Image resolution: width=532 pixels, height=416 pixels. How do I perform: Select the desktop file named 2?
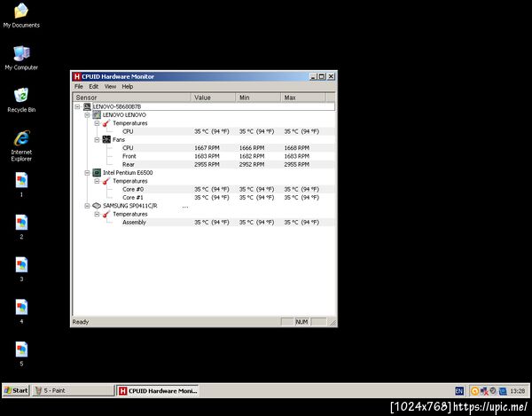21,227
